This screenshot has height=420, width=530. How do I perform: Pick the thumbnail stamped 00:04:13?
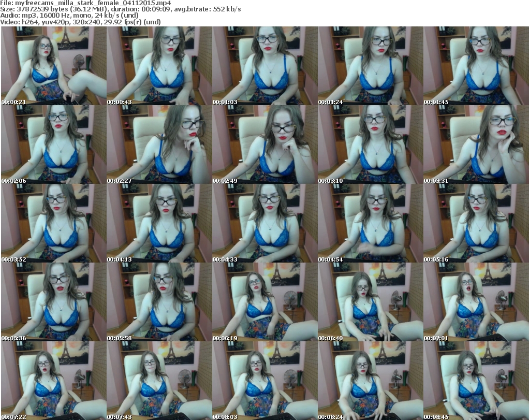point(159,224)
